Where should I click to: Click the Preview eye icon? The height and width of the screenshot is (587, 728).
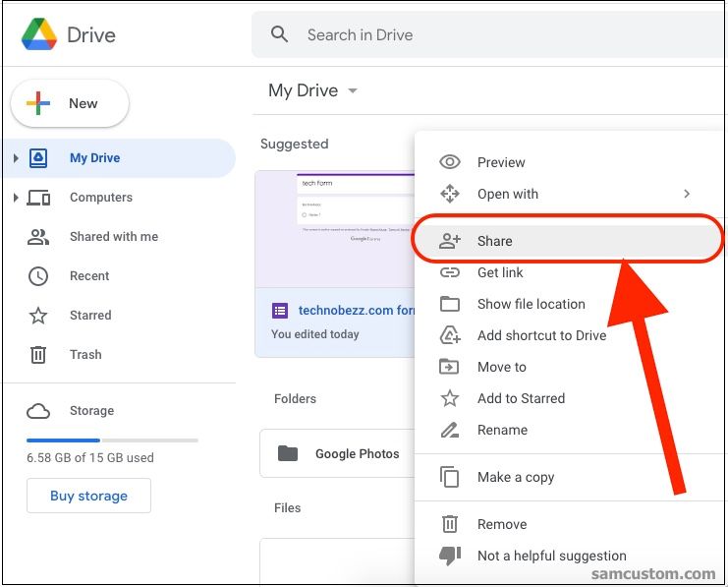[x=449, y=162]
